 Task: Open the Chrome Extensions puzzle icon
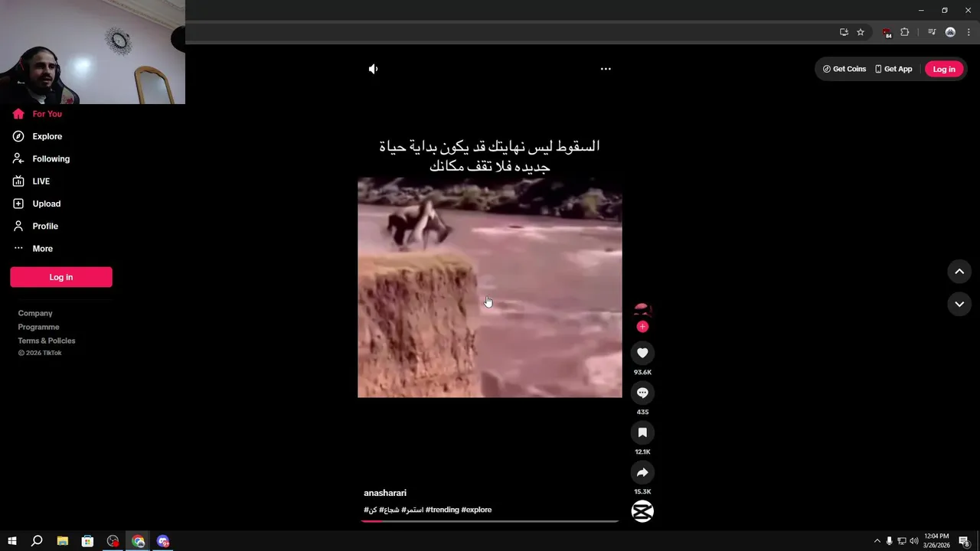pos(905,32)
